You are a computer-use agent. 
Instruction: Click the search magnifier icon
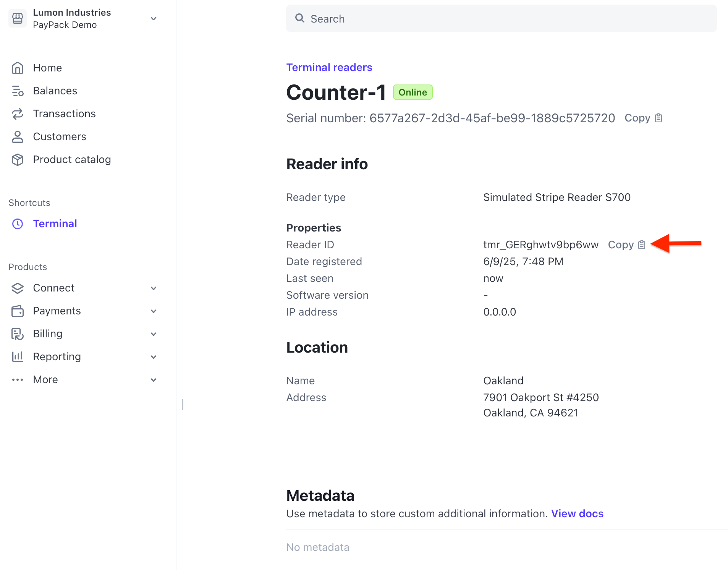299,18
